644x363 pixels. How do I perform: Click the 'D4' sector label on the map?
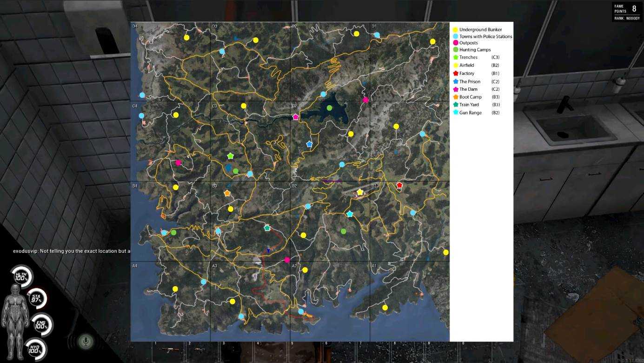coord(135,26)
